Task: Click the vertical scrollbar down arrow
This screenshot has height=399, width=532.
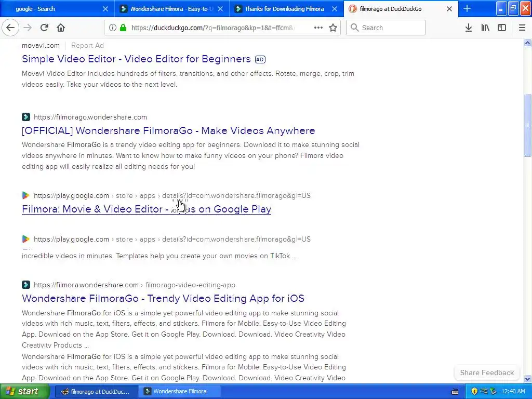Action: coord(527,379)
